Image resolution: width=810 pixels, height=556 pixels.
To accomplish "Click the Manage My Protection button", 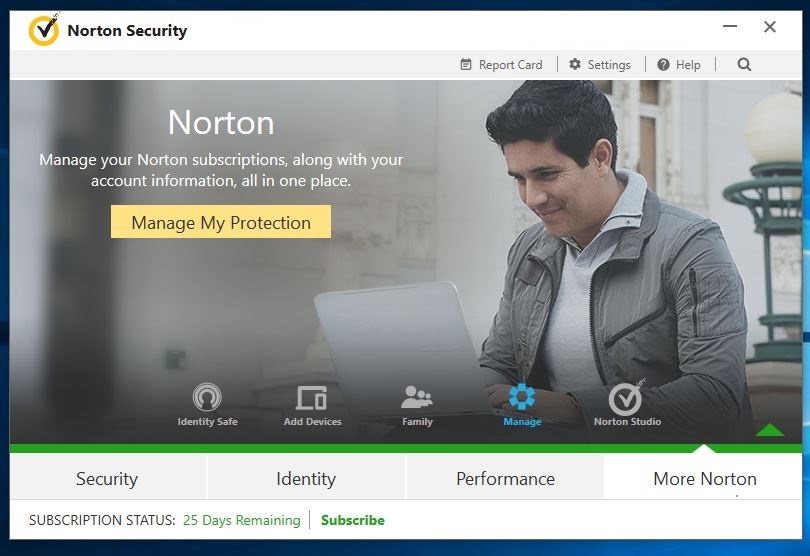I will 221,222.
